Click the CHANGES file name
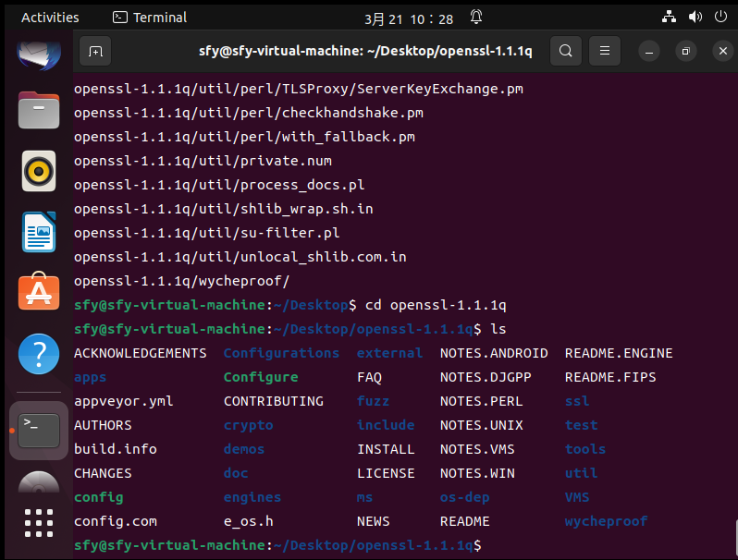Viewport: 738px width, 560px height. tap(103, 473)
